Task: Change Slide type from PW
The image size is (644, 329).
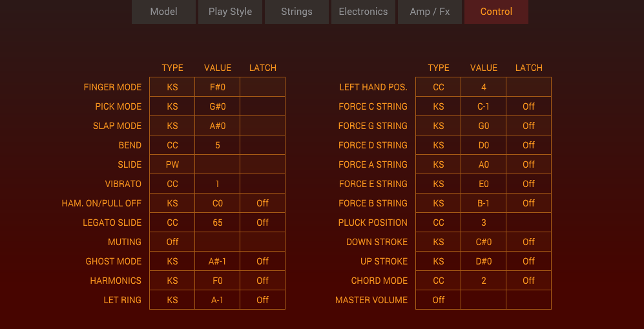Action: [x=172, y=164]
